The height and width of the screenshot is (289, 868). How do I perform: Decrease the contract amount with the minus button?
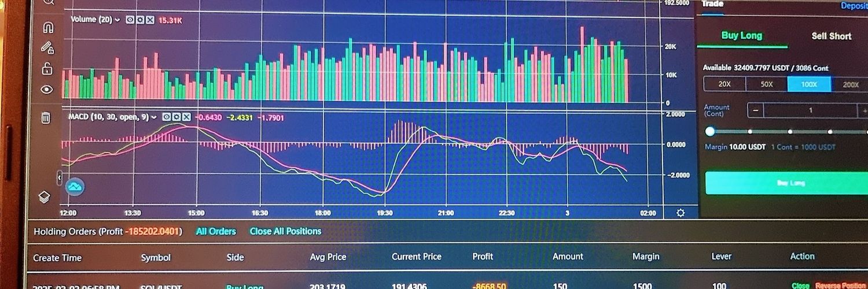tap(756, 110)
